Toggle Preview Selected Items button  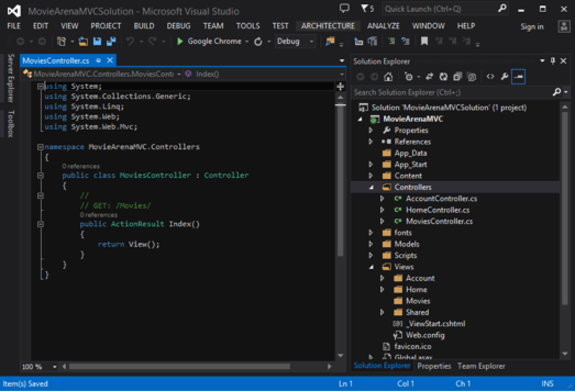(518, 76)
